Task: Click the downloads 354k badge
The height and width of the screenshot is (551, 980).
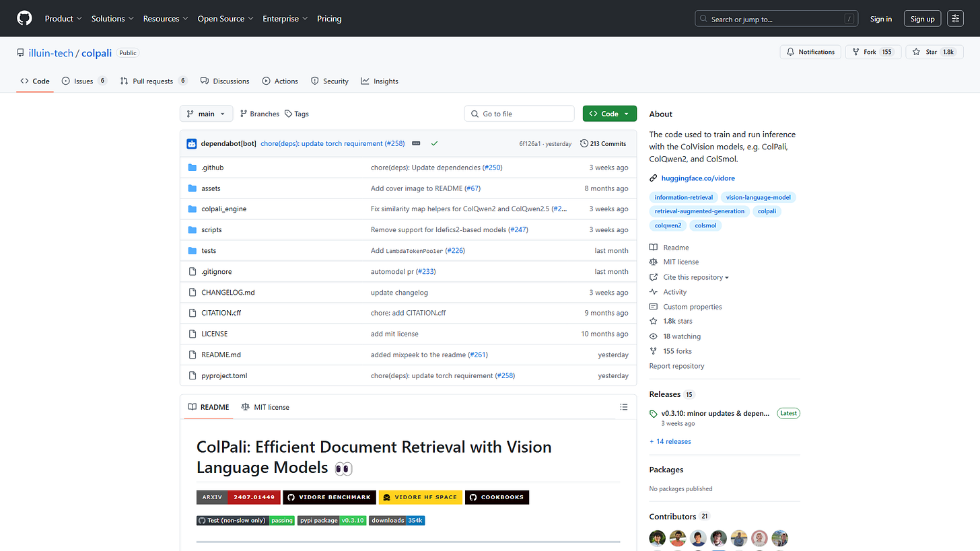Action: (x=397, y=520)
